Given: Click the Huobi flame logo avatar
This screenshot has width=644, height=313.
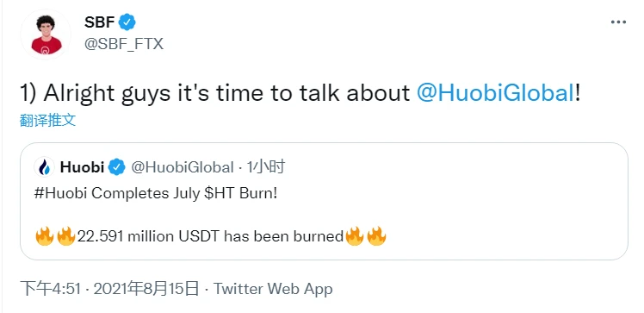Looking at the screenshot, I should (44, 167).
